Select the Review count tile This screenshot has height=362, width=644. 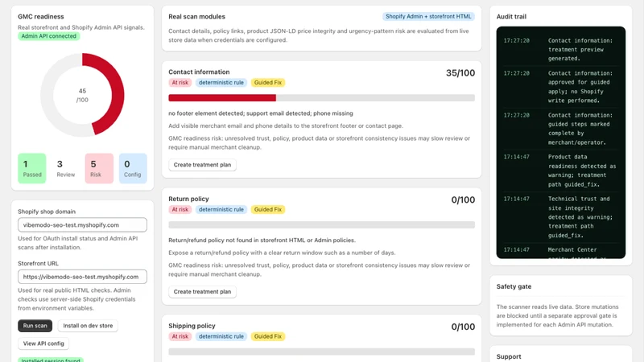[66, 168]
